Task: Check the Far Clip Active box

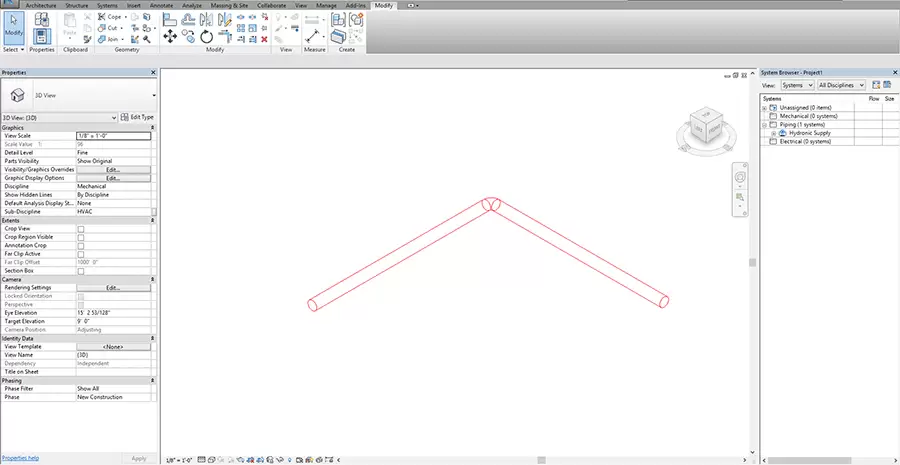Action: [81, 254]
